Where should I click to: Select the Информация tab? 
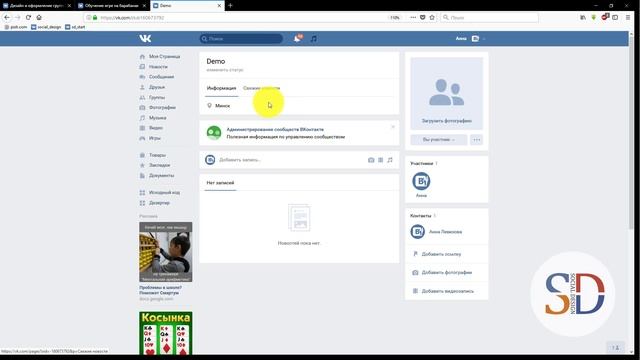[x=221, y=88]
